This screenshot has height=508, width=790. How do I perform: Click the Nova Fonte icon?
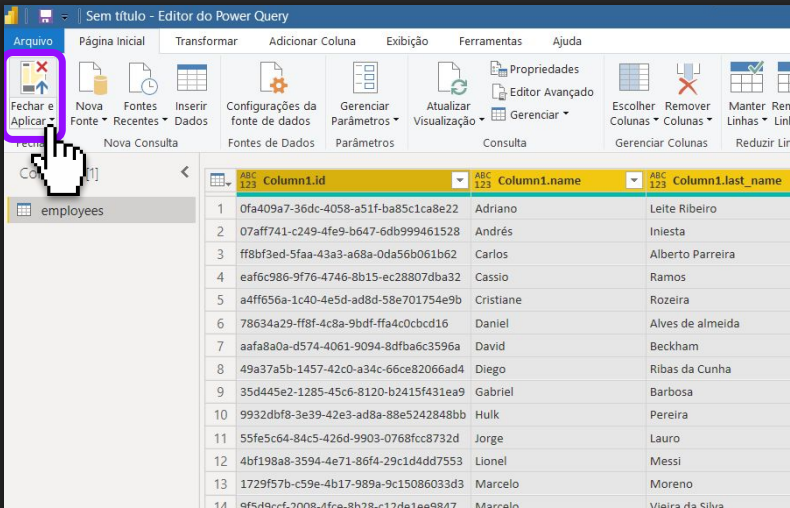[93, 78]
